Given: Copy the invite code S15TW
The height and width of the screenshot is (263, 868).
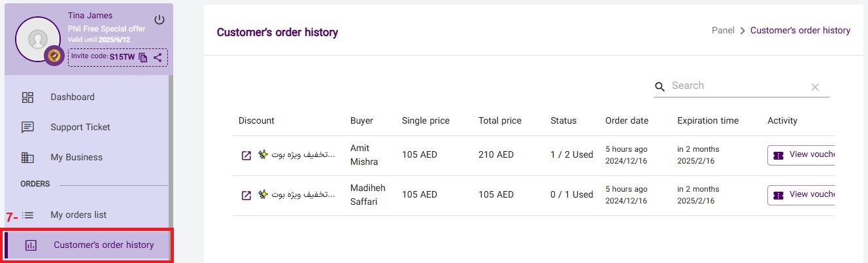Looking at the screenshot, I should pos(143,58).
